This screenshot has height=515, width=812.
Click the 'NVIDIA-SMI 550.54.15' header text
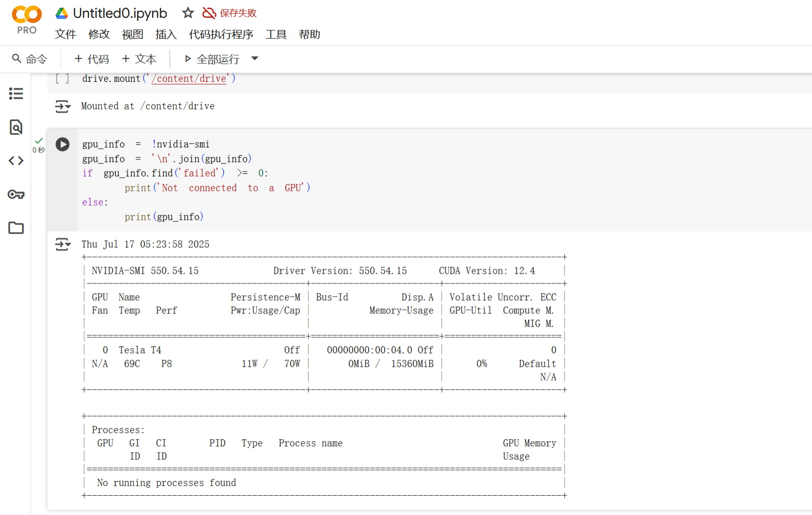145,271
